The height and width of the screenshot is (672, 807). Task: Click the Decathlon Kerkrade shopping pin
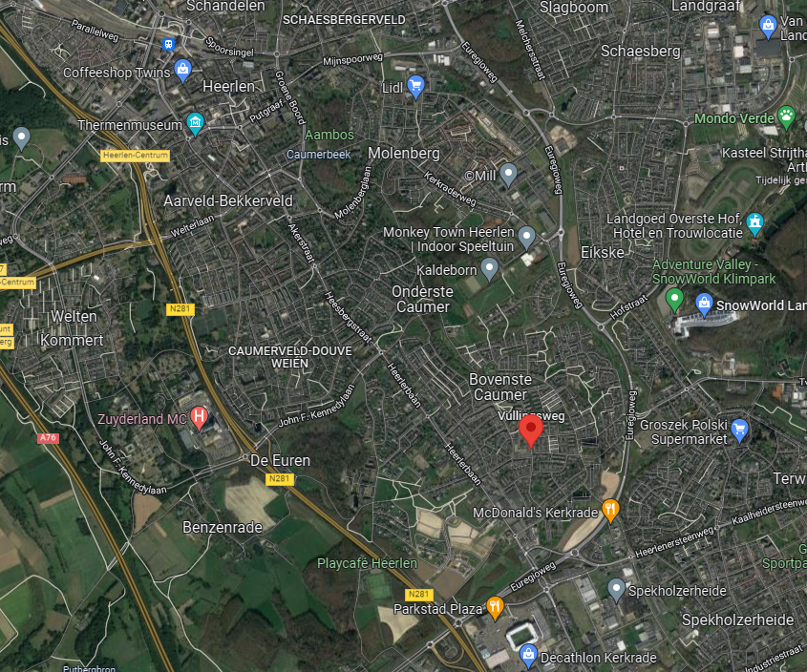[x=528, y=656]
